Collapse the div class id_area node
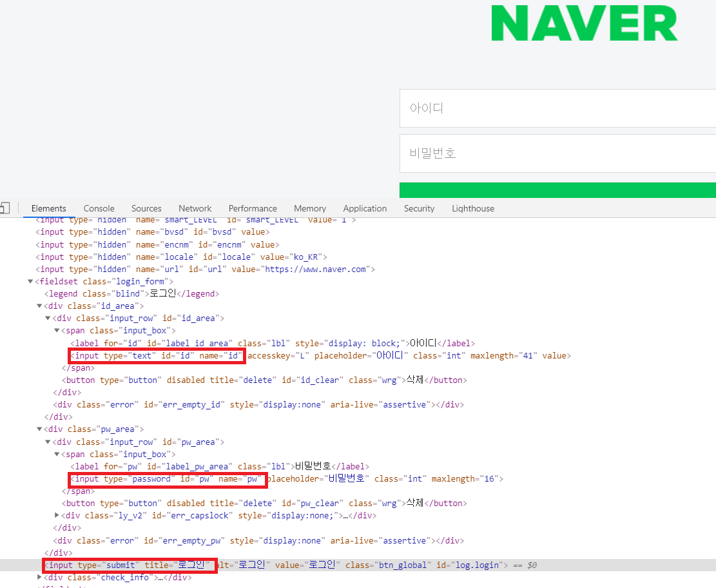The height and width of the screenshot is (588, 716). point(39,306)
